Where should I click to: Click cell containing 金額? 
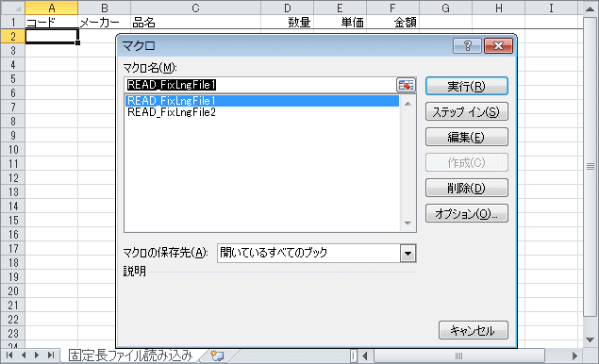point(392,22)
